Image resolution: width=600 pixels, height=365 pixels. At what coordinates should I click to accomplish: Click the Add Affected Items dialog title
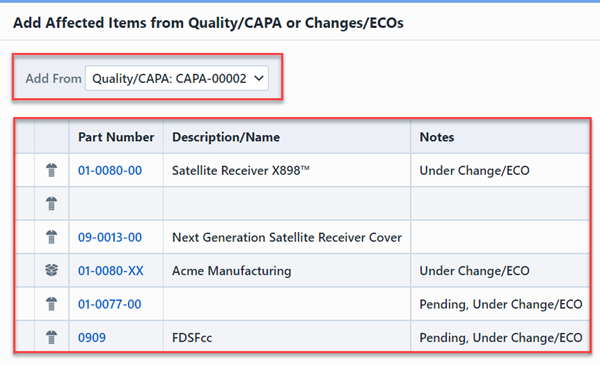coord(208,23)
